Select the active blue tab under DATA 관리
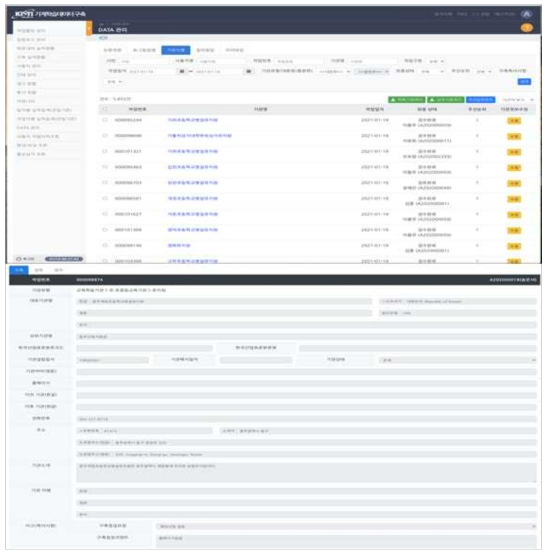This screenshot has height=555, width=551. click(x=176, y=50)
